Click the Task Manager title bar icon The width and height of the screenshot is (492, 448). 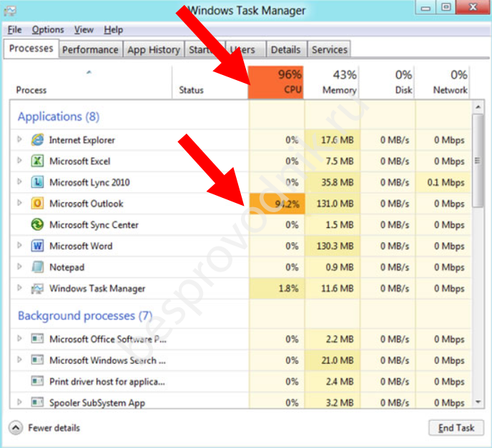[10, 11]
